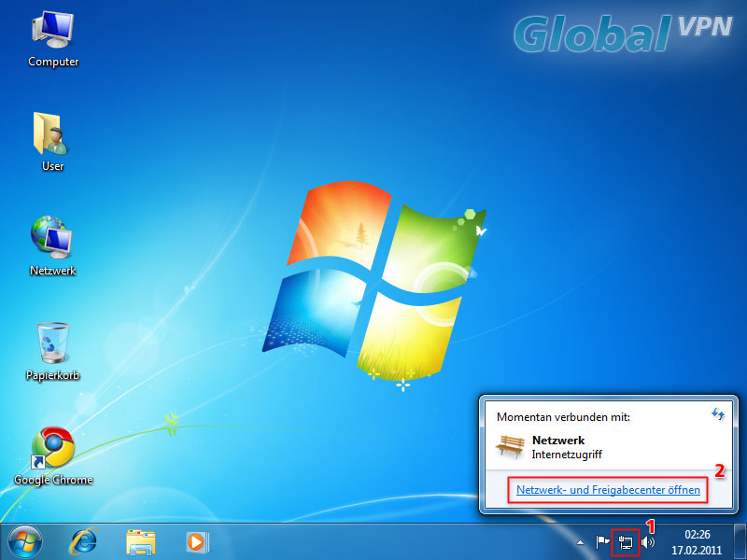Expand hidden tray icons arrow
The image size is (747, 560).
[581, 542]
